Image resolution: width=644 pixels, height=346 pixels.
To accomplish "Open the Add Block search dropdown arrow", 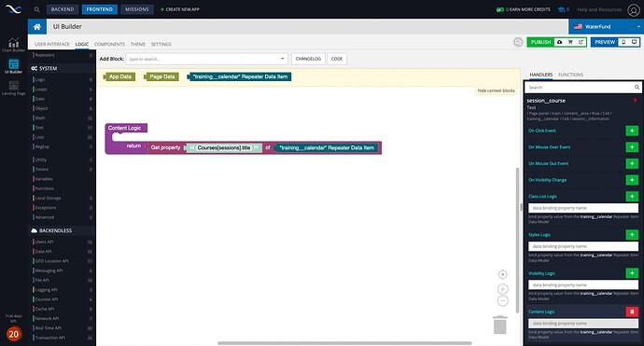I will 282,59.
